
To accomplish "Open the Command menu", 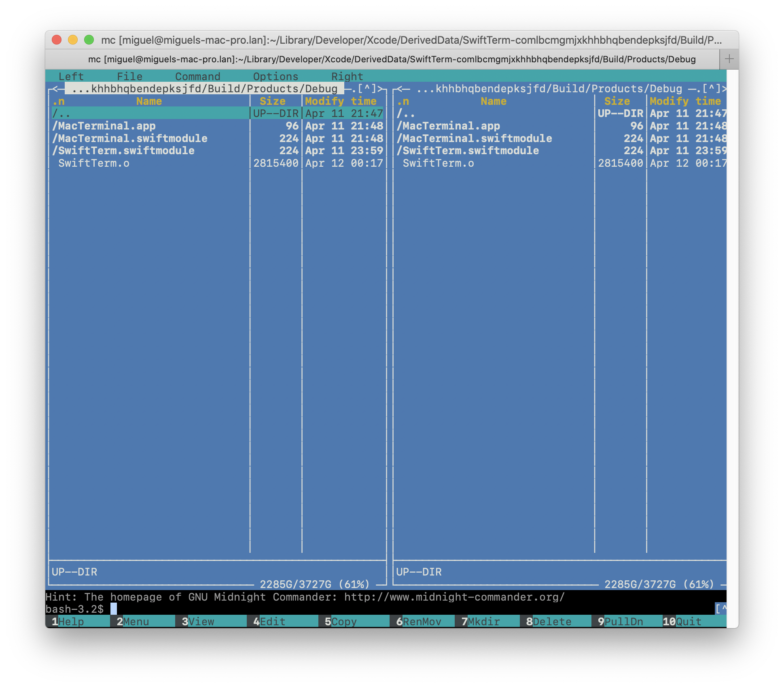I will [198, 76].
